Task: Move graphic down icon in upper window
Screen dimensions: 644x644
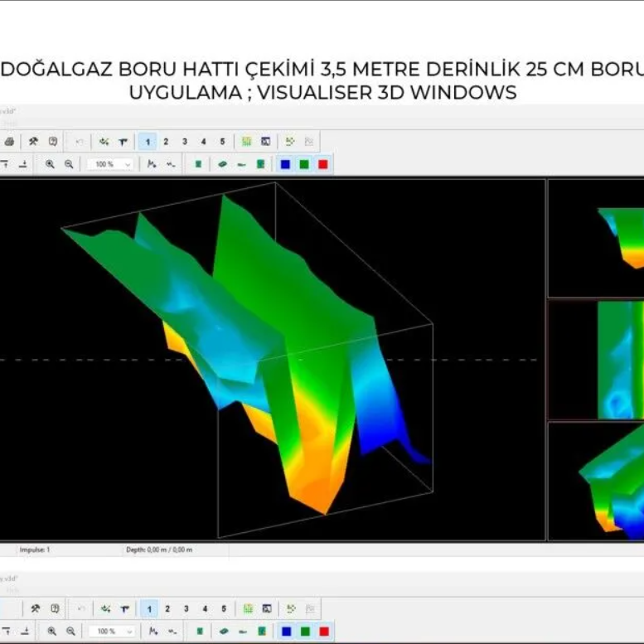Action: 23,164
